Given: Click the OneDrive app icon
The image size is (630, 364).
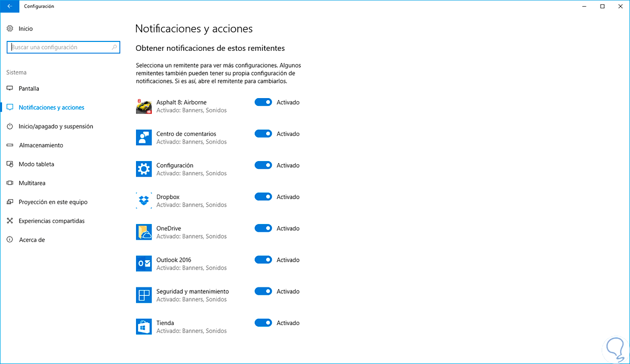Looking at the screenshot, I should [x=144, y=232].
